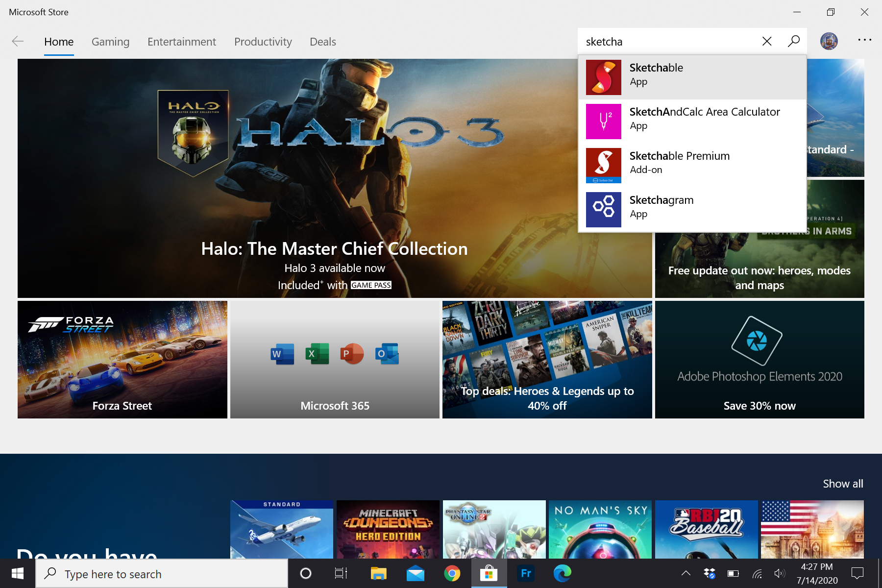Open the RBI 20 Baseball thumbnail
The image size is (882, 588).
point(707,529)
